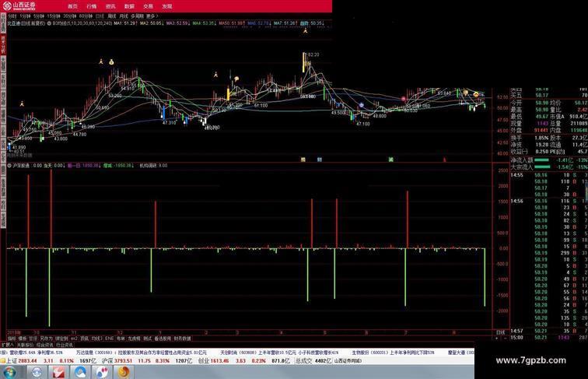588x379 pixels.
Task: Click the purple circle marker on the price chart
Action: [x=362, y=105]
